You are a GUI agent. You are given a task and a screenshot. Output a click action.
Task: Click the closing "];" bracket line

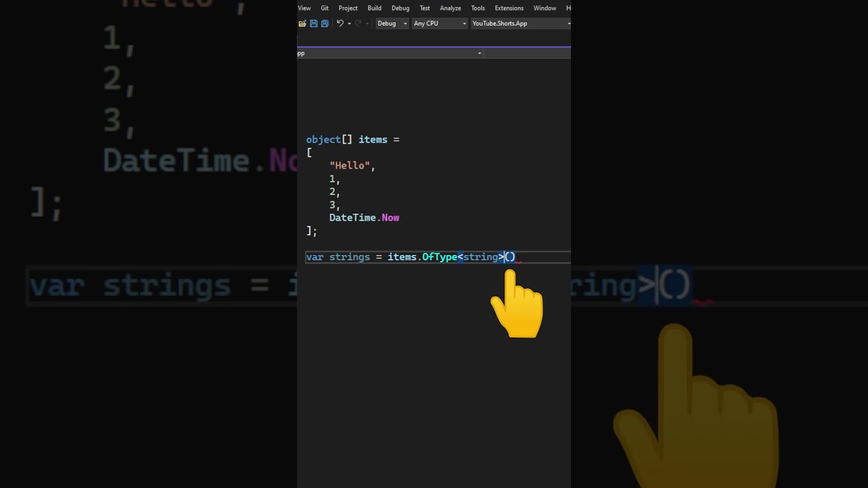312,231
